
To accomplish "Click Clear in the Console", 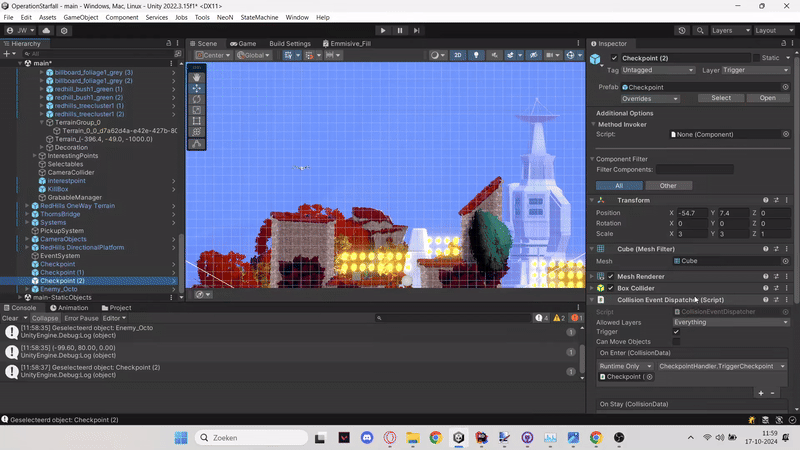I will pyautogui.click(x=9, y=318).
